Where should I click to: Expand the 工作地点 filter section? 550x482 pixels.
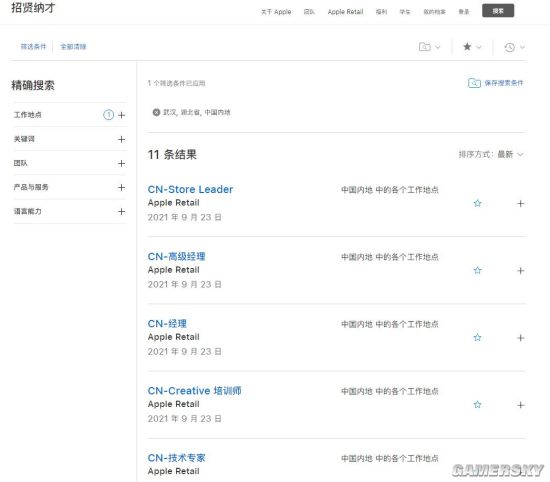point(121,115)
